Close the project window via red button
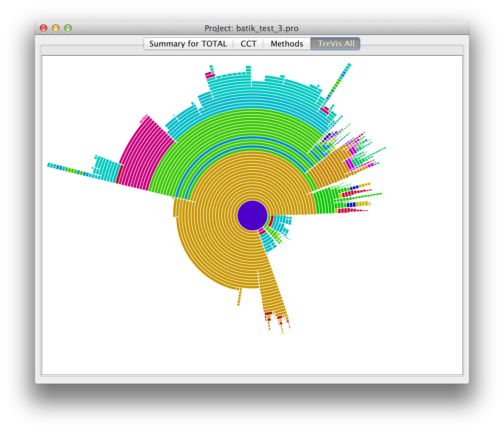The width and height of the screenshot is (504, 432). (44, 28)
